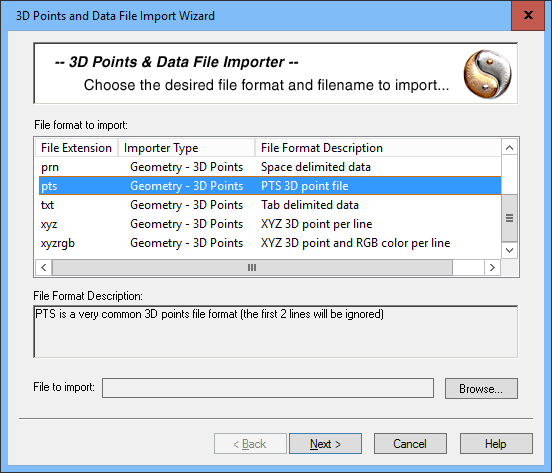Open the Browse file dialog

(x=481, y=389)
